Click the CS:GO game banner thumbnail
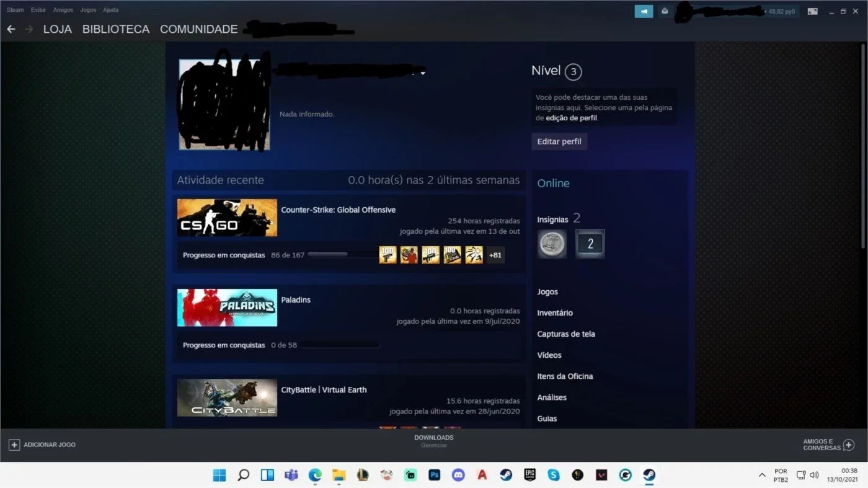Viewport: 868px width, 488px height. click(x=227, y=218)
